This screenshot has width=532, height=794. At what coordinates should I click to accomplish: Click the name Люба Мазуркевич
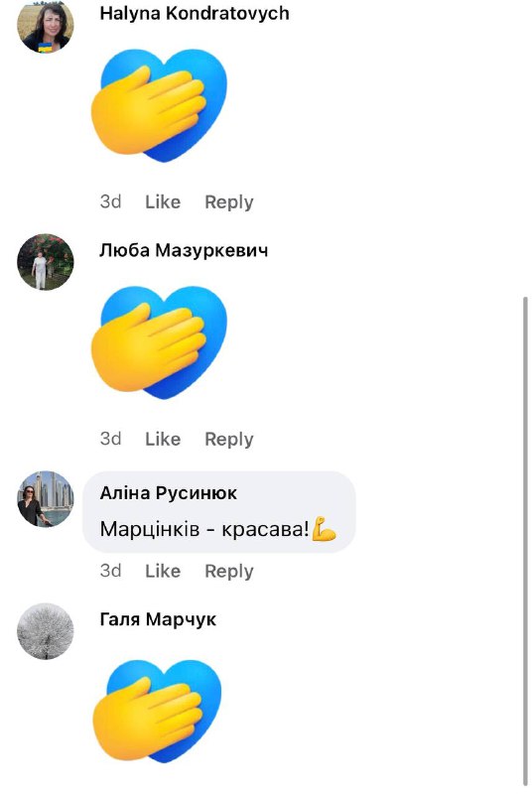pyautogui.click(x=184, y=250)
